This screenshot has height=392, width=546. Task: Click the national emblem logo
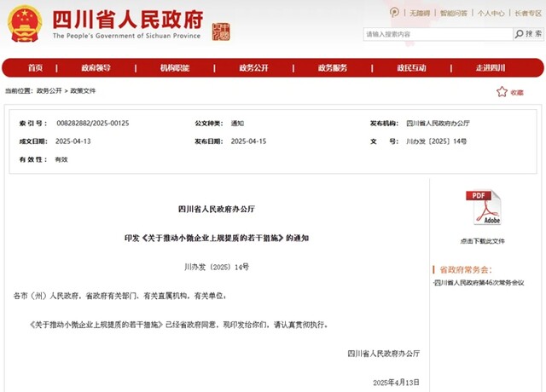[x=25, y=24]
